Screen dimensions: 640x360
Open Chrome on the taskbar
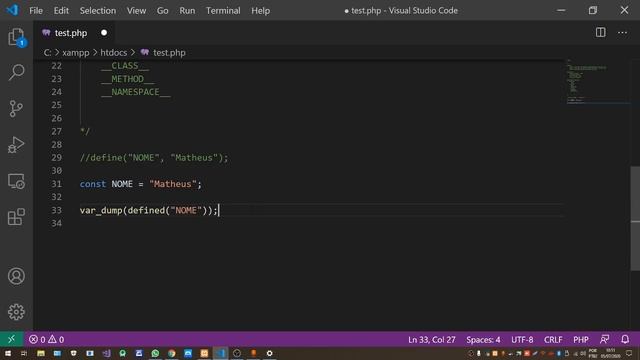pos(171,353)
